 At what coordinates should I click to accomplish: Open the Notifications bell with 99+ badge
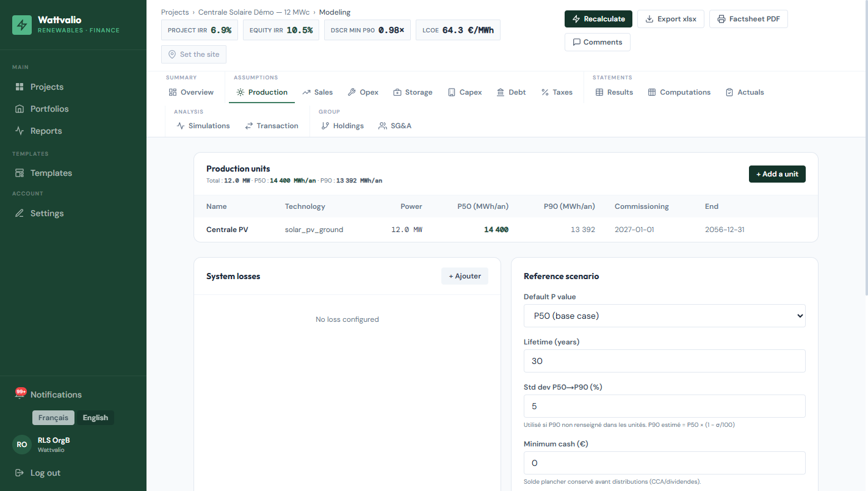pos(20,395)
